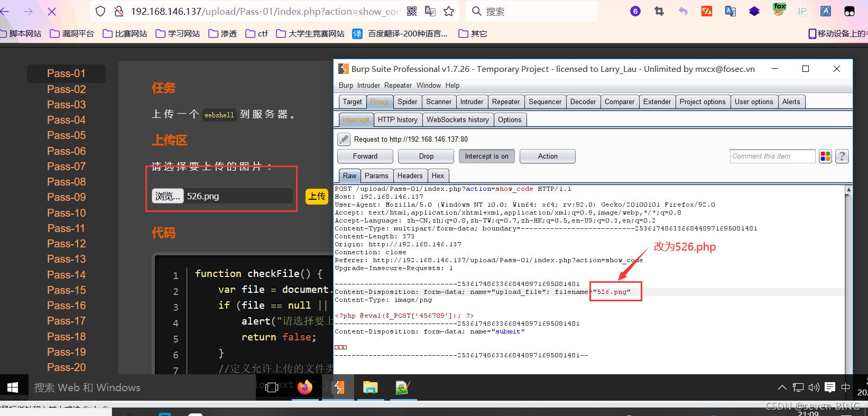
Task: Click the Burp question mark help icon
Action: (843, 156)
